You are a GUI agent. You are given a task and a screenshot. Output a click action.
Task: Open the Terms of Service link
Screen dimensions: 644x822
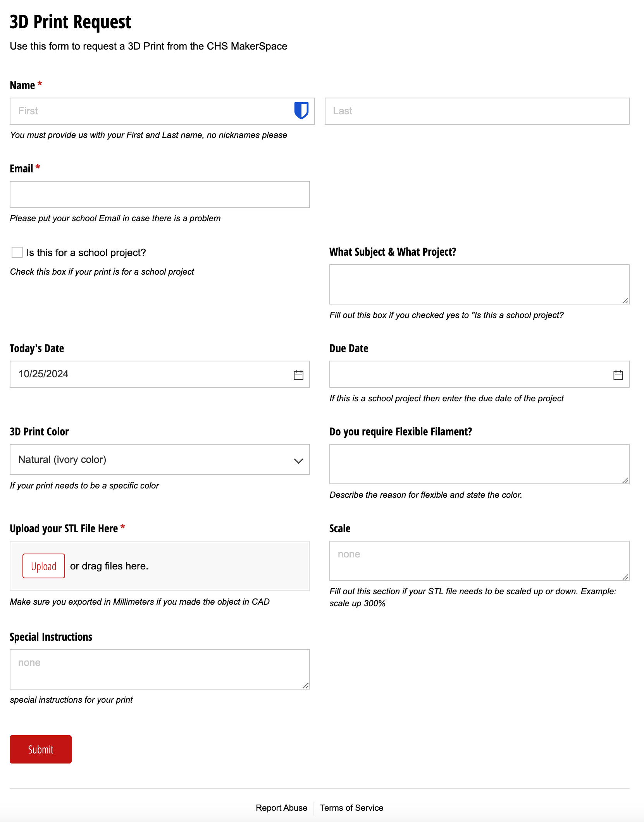(351, 808)
